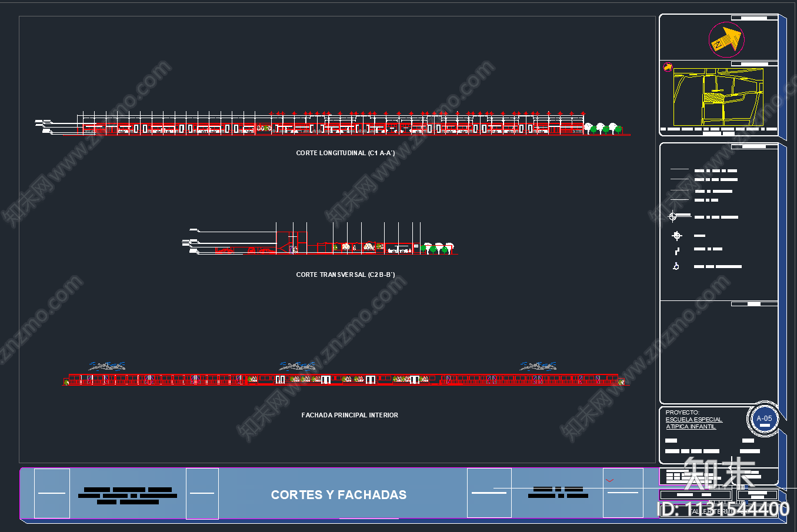Screen dimensions: 797x532
Task: Select the label "CORTE TRANSVERSAL (C2 B-B')"
Action: (x=345, y=275)
